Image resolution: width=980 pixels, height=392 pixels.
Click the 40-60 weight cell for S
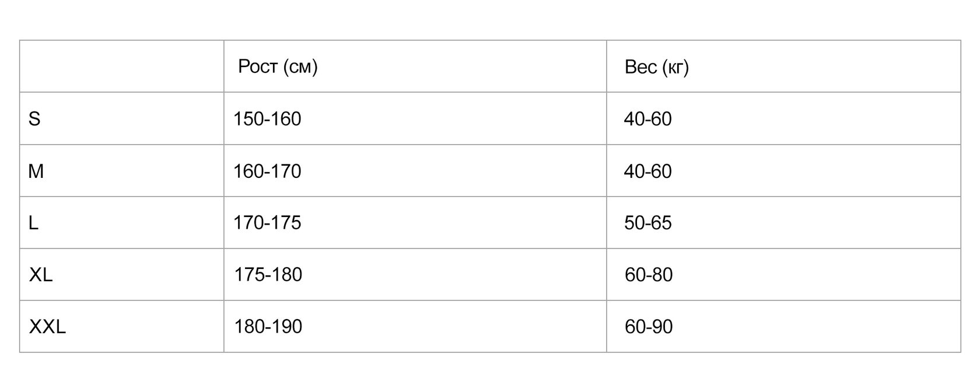(648, 119)
